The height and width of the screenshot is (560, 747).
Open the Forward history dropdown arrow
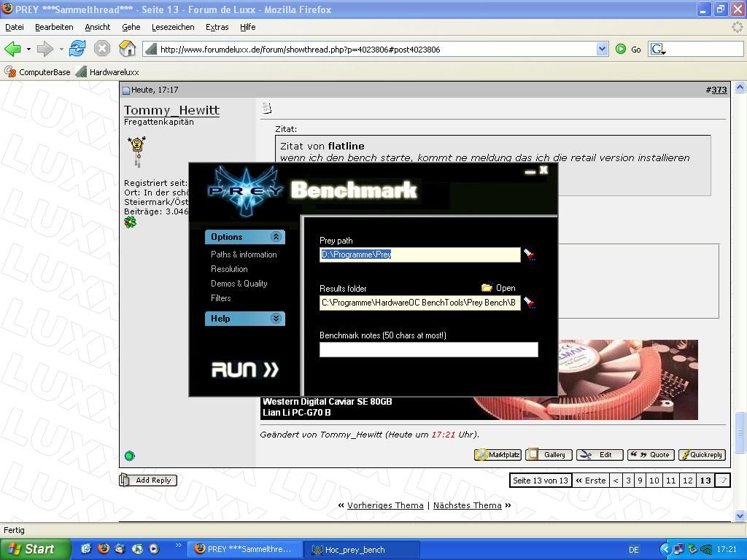coord(61,49)
